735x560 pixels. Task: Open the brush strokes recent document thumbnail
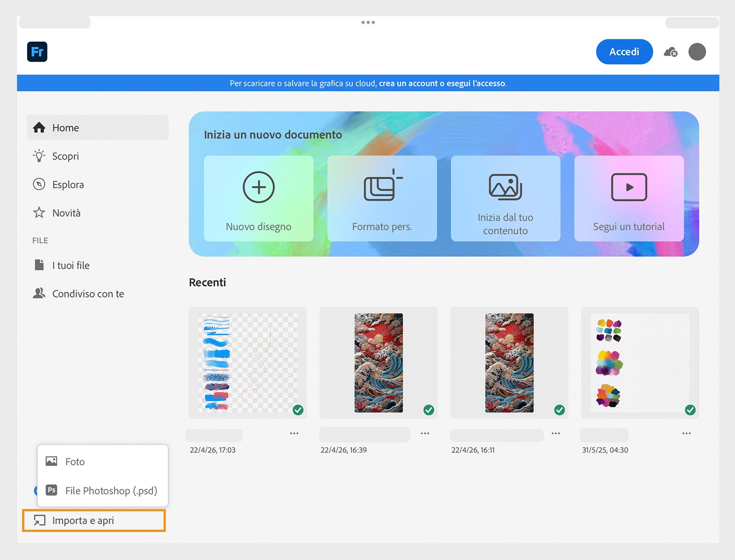pos(248,363)
